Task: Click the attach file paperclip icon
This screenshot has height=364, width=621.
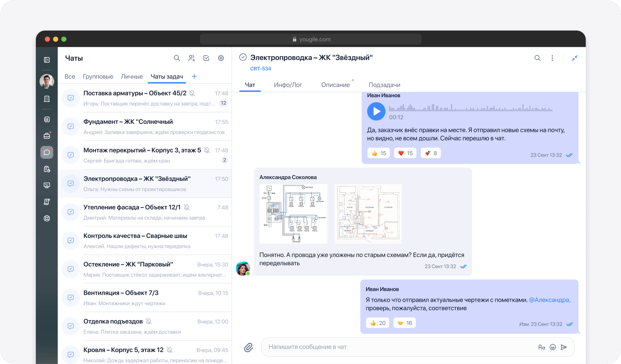Action: point(249,348)
